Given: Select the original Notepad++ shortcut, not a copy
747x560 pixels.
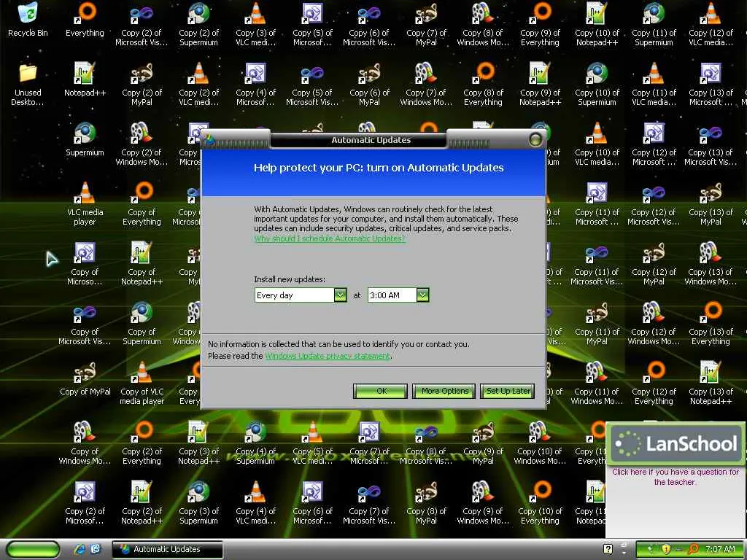Looking at the screenshot, I should [x=85, y=80].
